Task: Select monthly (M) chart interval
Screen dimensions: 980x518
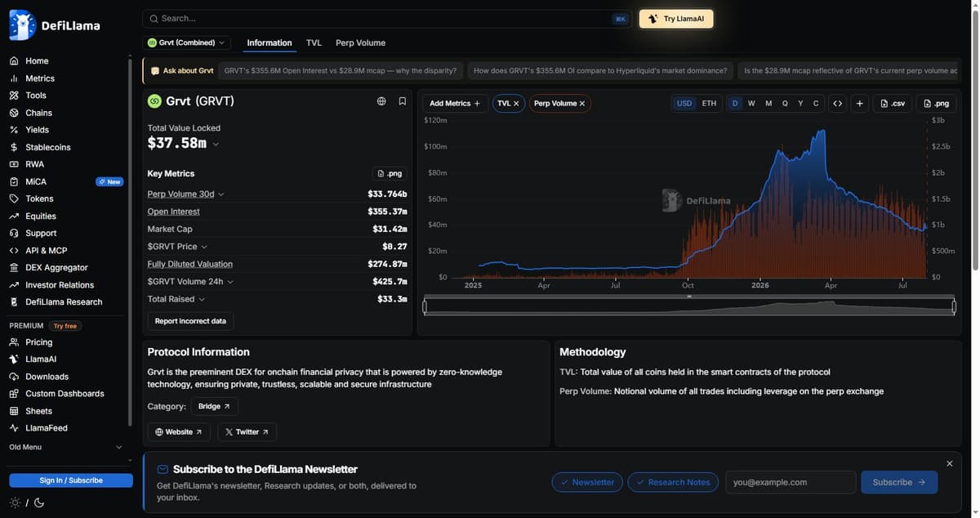Action: pyautogui.click(x=768, y=104)
